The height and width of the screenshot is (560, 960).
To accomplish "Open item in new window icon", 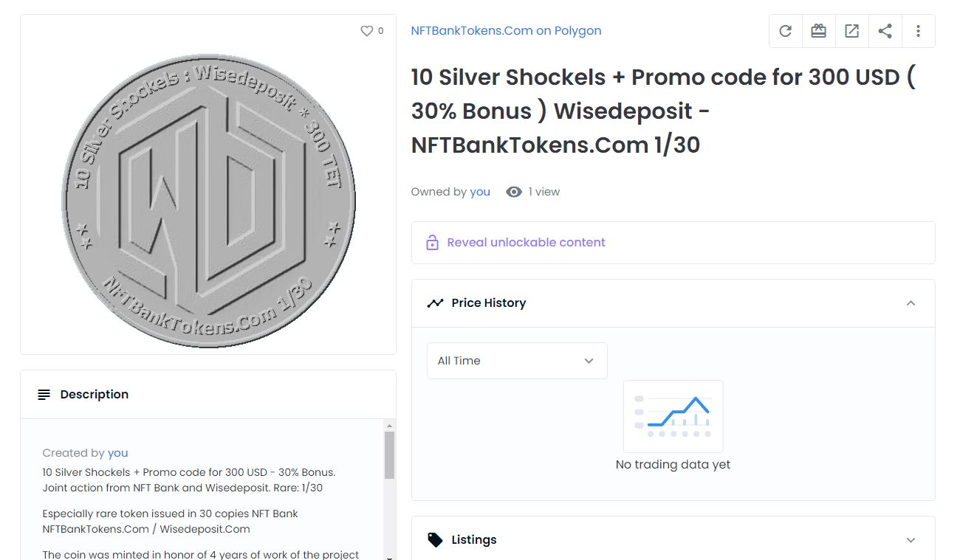I will point(851,31).
